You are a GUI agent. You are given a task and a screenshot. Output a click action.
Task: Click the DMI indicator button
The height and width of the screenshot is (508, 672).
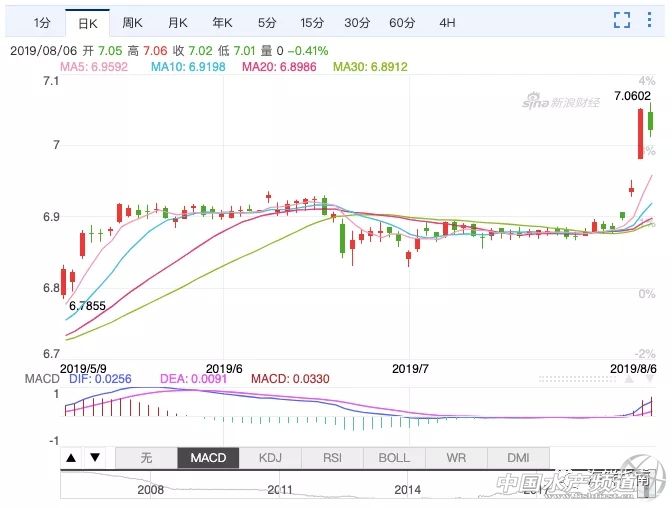coord(518,458)
